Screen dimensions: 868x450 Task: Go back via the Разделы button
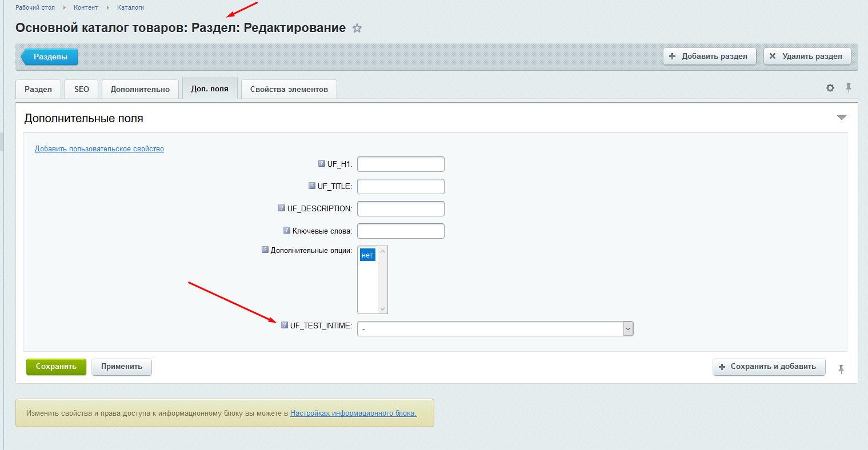click(50, 57)
